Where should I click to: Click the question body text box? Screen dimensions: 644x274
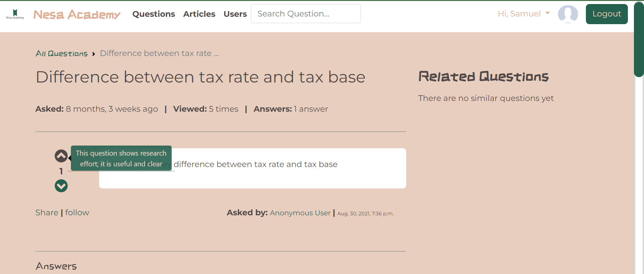click(253, 168)
